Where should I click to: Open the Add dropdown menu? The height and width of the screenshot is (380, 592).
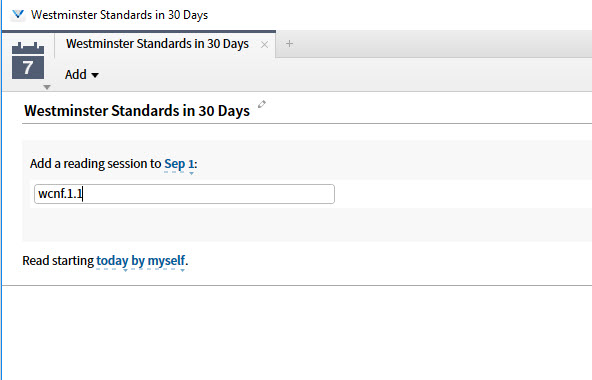click(82, 74)
